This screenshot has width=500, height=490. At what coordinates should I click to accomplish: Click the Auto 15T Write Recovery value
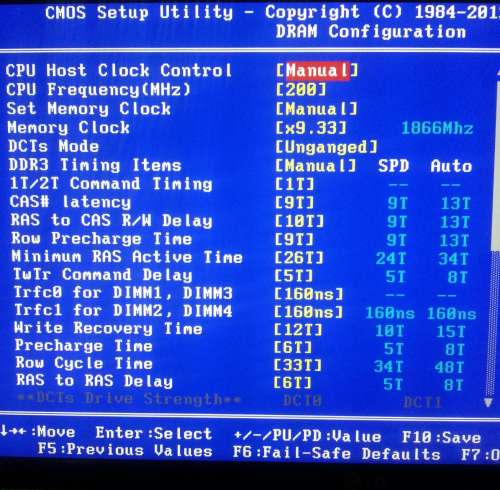pos(451,332)
